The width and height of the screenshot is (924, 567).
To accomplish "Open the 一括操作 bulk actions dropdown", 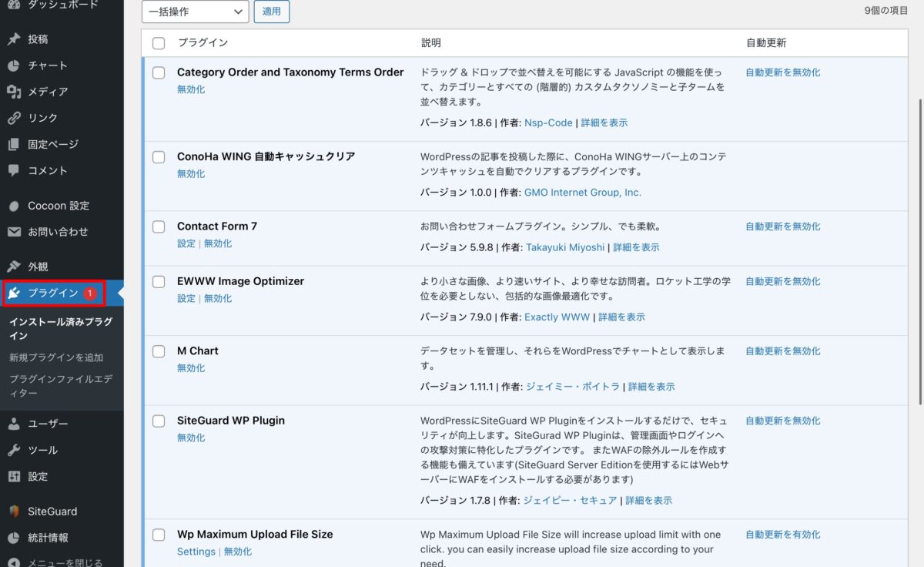I will (x=196, y=12).
